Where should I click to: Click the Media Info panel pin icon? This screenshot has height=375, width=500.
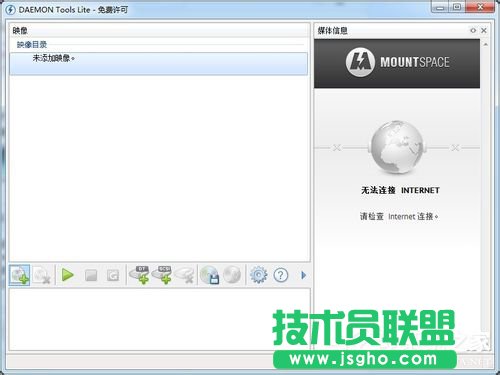coord(473,30)
